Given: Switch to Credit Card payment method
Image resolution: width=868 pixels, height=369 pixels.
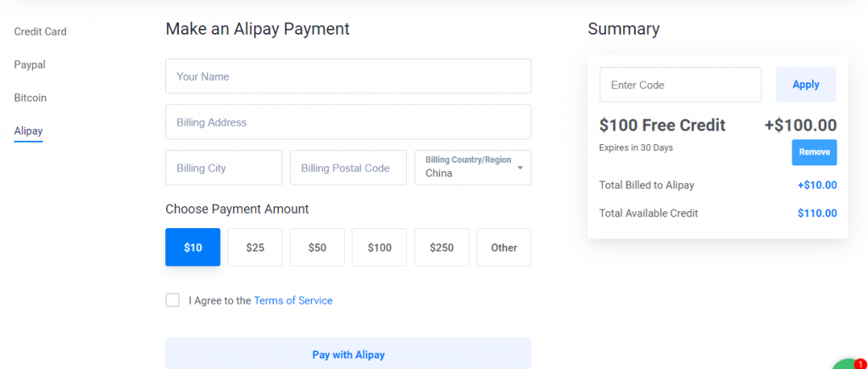Looking at the screenshot, I should point(41,31).
